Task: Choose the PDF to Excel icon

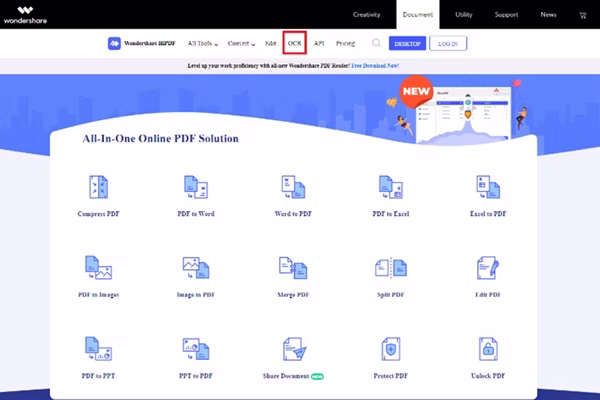Action: tap(391, 187)
